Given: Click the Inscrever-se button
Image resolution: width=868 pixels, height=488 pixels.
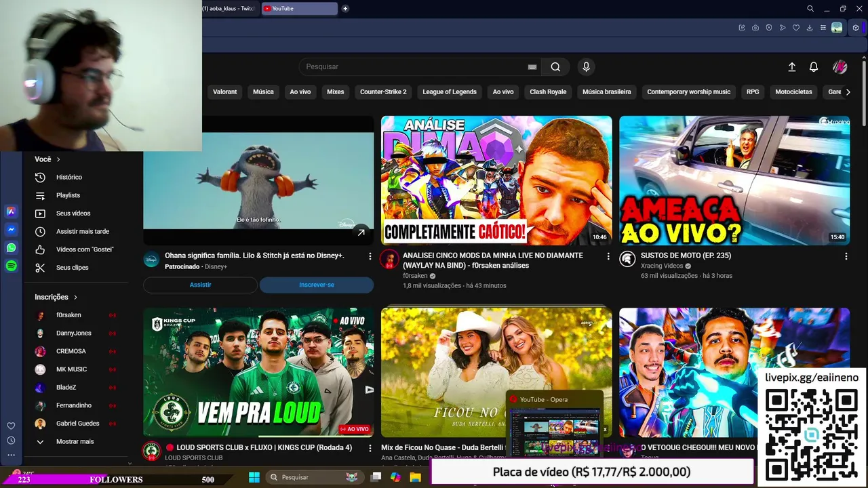Looking at the screenshot, I should (317, 285).
